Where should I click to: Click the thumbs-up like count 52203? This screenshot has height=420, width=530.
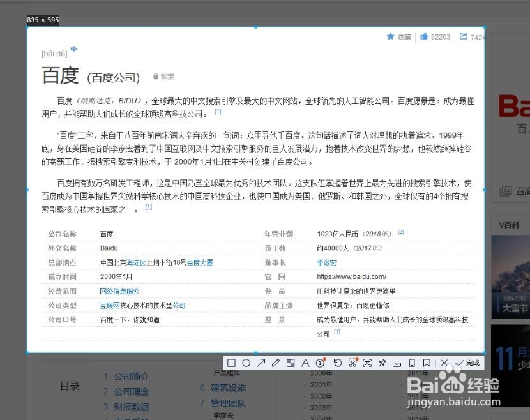click(435, 36)
